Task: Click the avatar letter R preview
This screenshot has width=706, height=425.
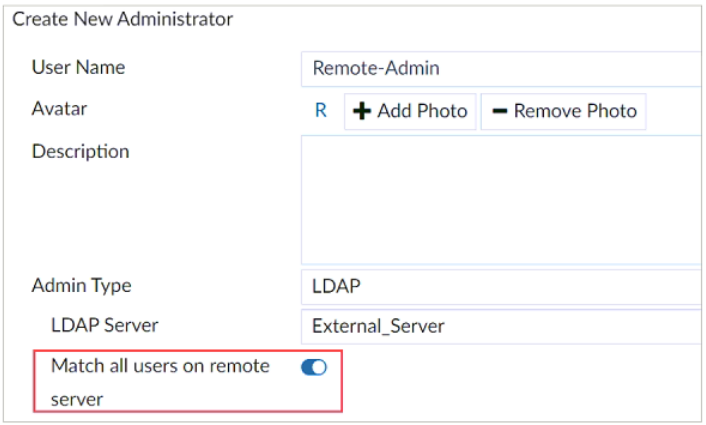Action: 321,111
